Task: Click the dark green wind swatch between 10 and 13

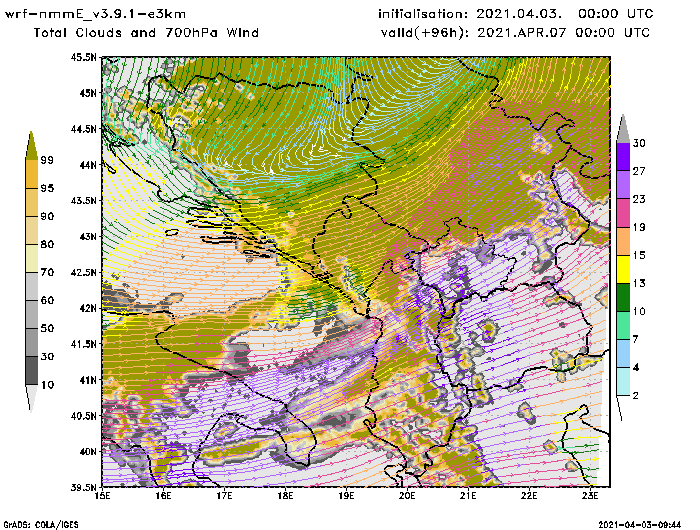Action: (x=623, y=297)
